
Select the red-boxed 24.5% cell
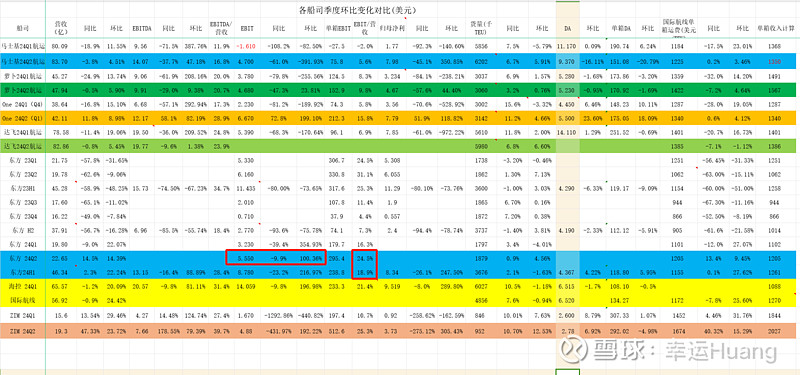click(365, 259)
